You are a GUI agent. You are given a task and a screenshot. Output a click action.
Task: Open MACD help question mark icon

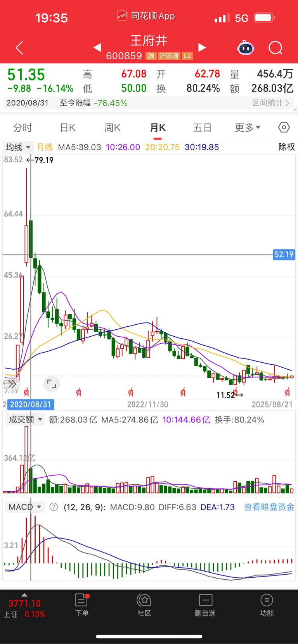pos(54,507)
